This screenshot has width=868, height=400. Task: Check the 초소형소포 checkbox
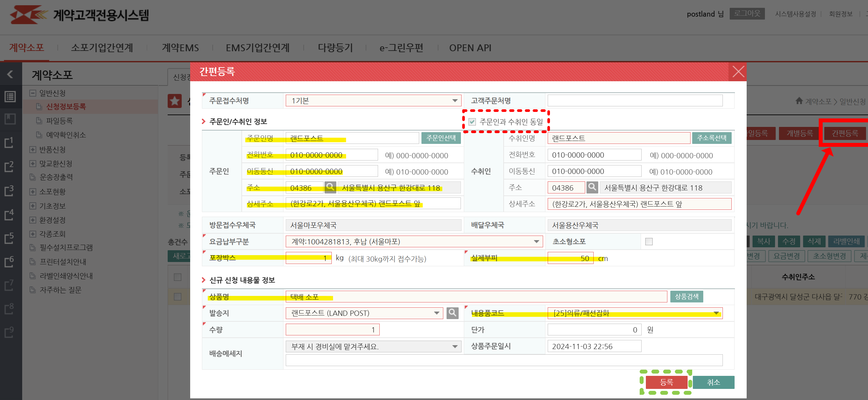pos(649,242)
